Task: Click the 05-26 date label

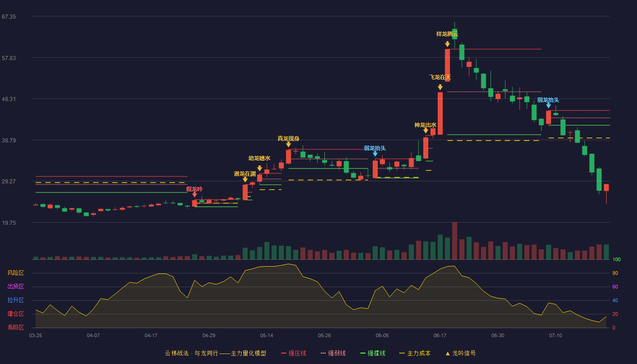Action: point(324,335)
